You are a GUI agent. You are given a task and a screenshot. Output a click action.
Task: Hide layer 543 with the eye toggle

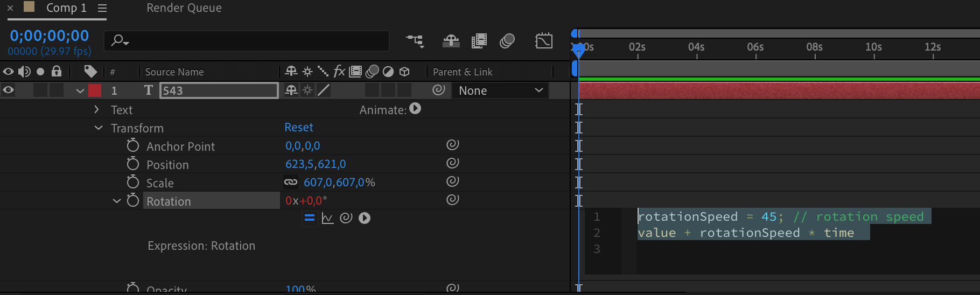8,90
